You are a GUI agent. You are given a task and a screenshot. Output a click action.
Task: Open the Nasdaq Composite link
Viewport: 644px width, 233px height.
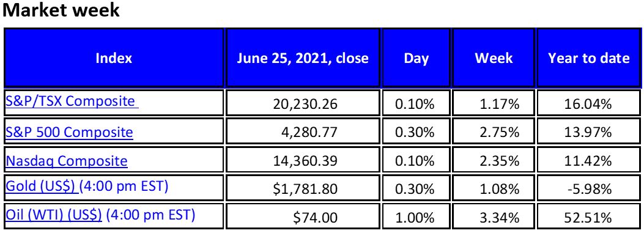tap(66, 161)
